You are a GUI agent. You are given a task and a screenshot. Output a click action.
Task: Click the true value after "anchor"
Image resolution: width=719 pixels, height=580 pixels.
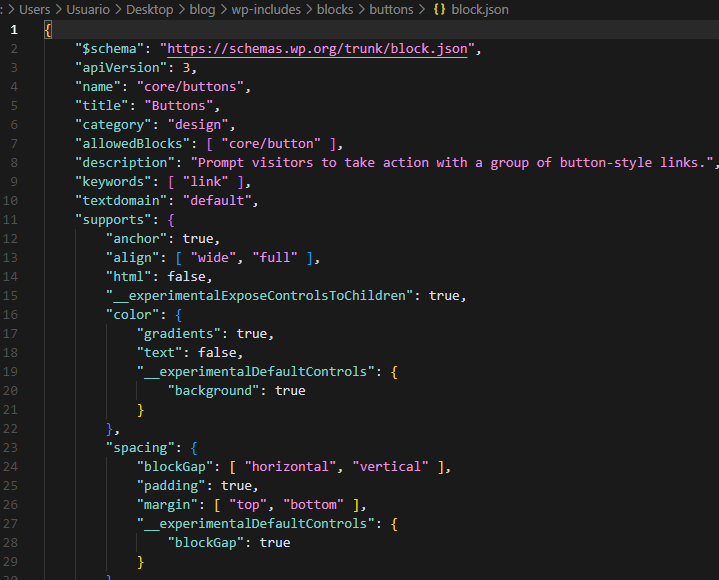tap(196, 238)
